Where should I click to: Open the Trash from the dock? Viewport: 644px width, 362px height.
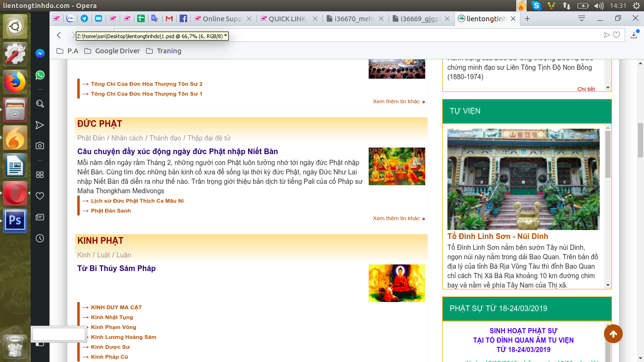tap(15, 346)
